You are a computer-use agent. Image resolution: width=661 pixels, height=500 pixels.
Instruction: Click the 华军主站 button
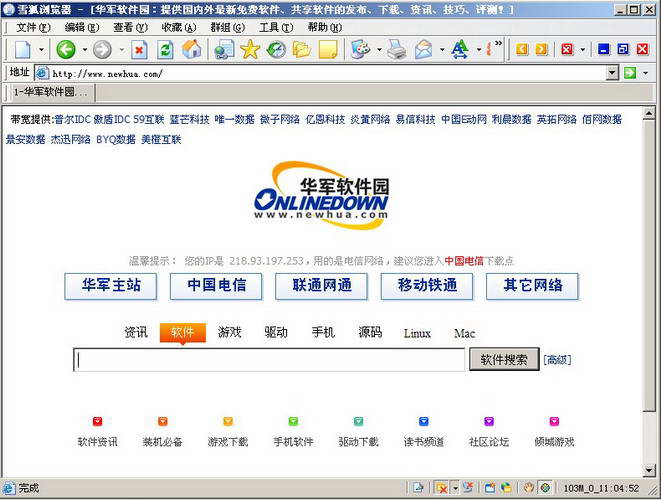tap(111, 286)
